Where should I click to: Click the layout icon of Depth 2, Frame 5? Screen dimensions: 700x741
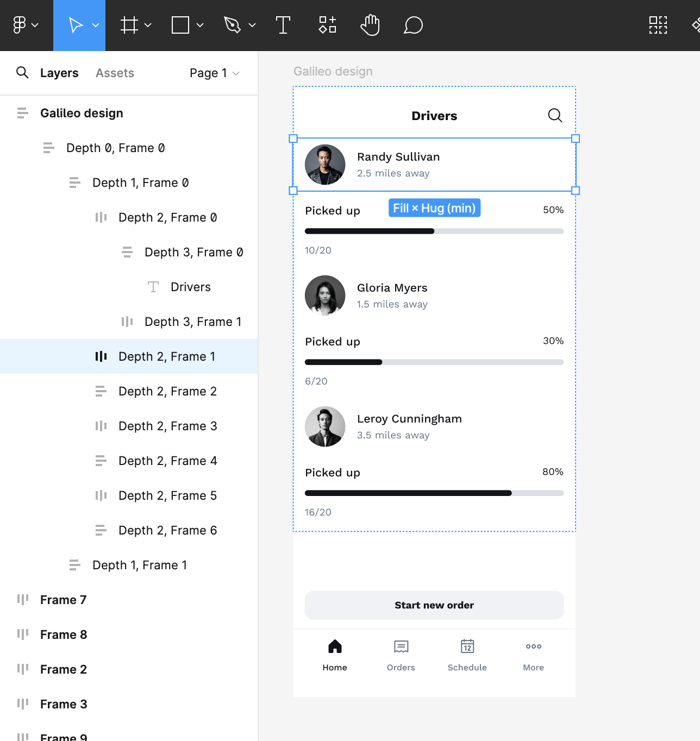(101, 495)
